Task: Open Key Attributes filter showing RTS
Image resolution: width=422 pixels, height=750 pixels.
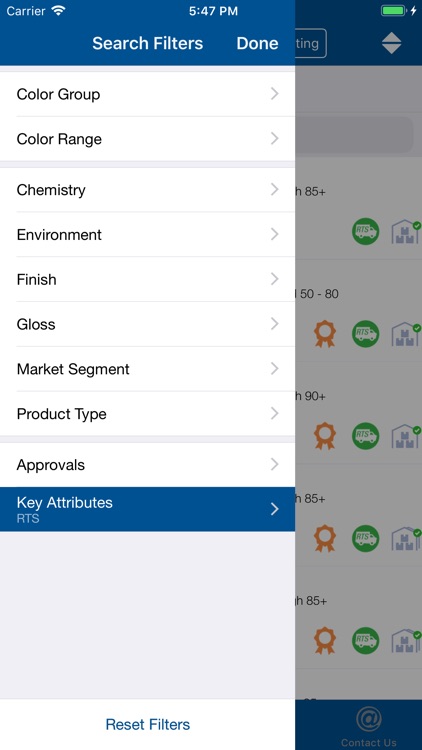Action: coord(147,509)
